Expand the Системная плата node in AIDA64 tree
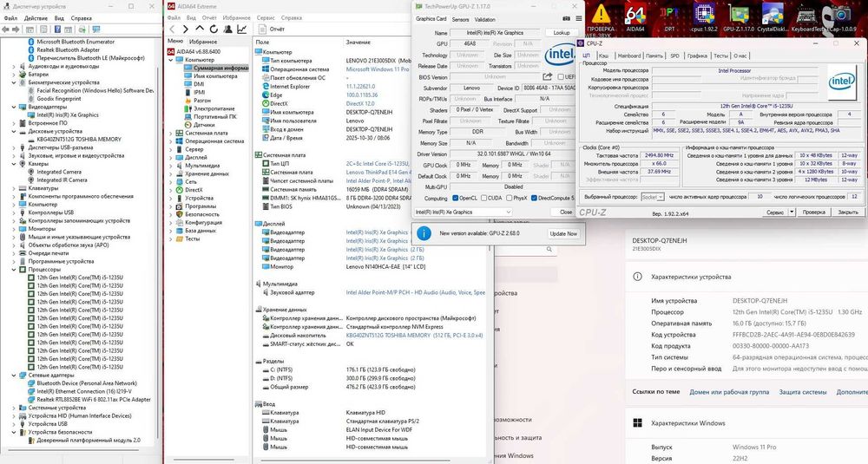868x464 pixels. pyautogui.click(x=171, y=133)
